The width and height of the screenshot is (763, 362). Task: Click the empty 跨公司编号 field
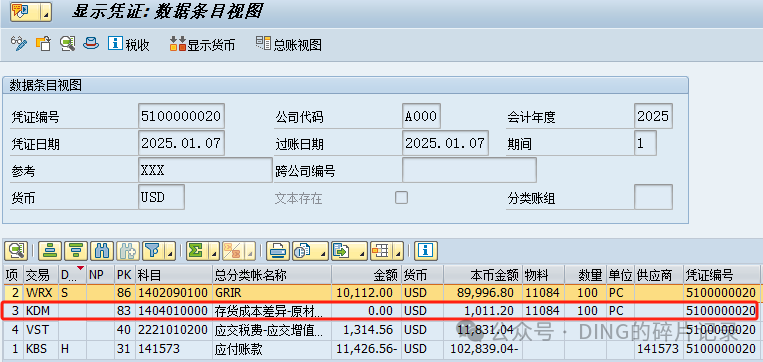(x=470, y=170)
